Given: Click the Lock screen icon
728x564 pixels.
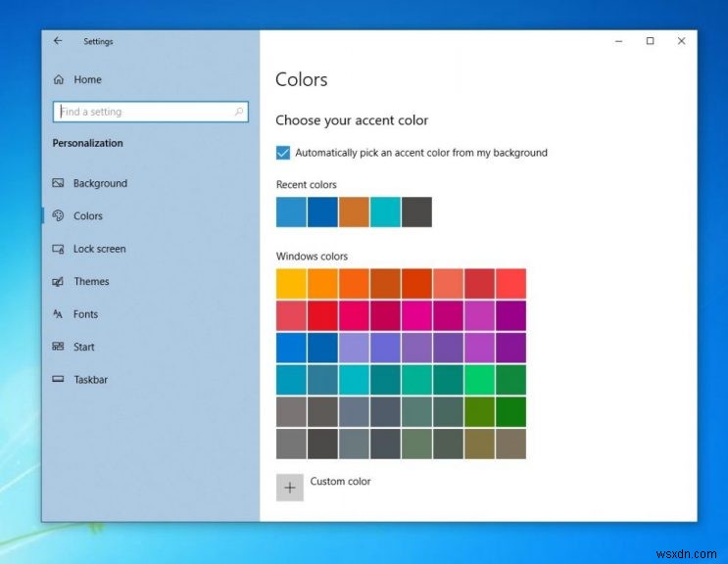Looking at the screenshot, I should point(58,249).
